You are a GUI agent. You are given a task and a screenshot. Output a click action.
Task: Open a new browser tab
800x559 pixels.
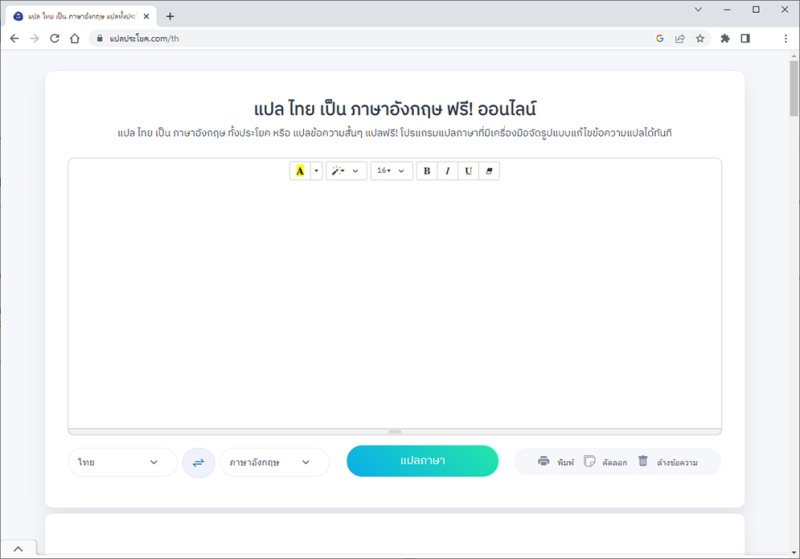(x=170, y=16)
